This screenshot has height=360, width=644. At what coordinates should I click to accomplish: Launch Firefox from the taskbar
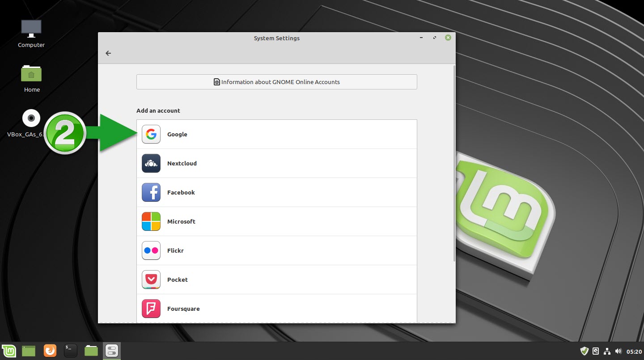click(50, 351)
